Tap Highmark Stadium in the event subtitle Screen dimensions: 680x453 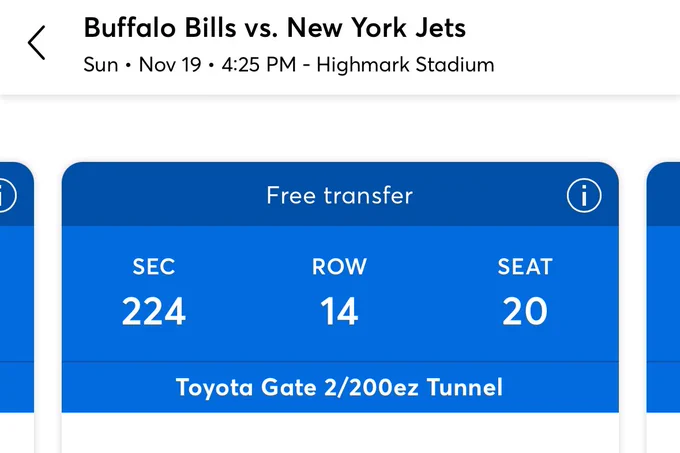pos(405,65)
